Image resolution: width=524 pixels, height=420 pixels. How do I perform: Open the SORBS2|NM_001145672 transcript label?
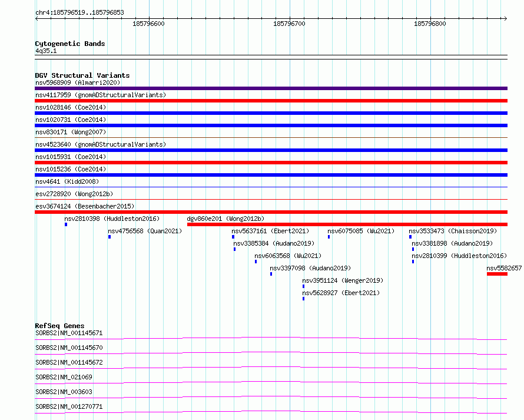(x=69, y=362)
